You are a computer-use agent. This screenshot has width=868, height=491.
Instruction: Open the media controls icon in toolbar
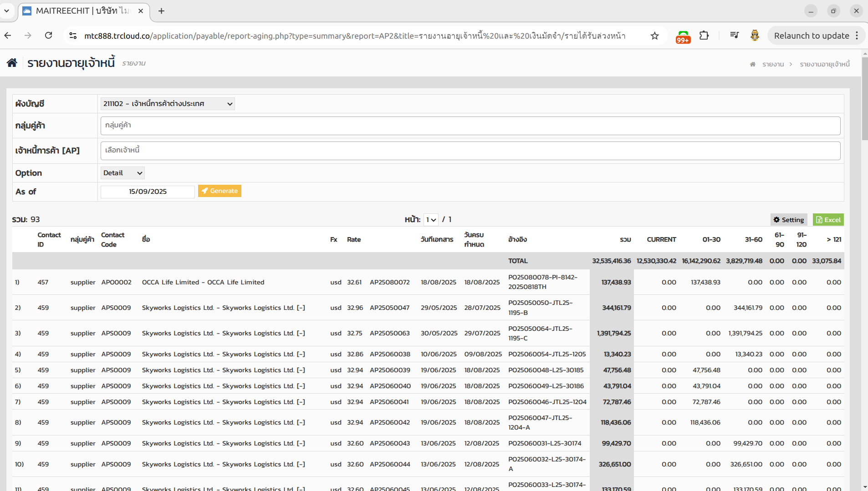click(x=734, y=35)
